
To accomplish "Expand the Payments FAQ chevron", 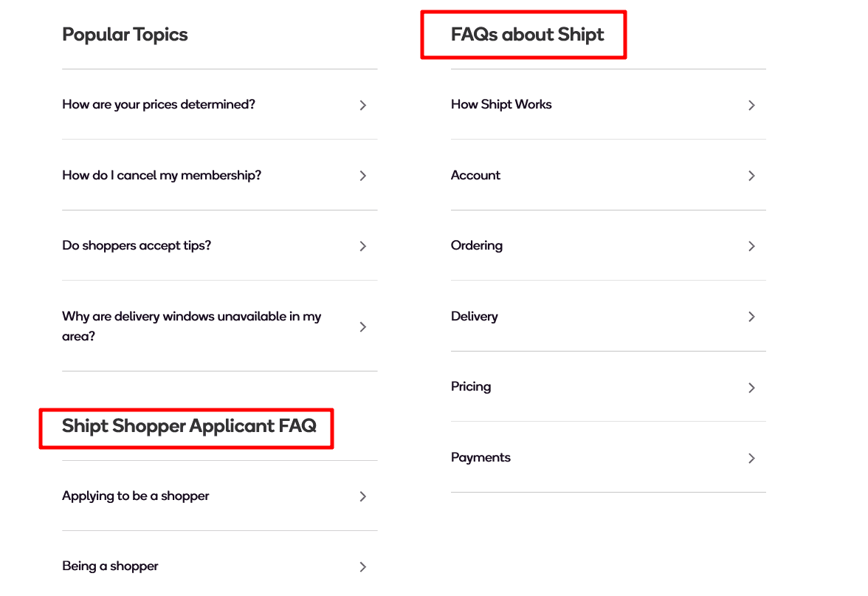I will (751, 459).
